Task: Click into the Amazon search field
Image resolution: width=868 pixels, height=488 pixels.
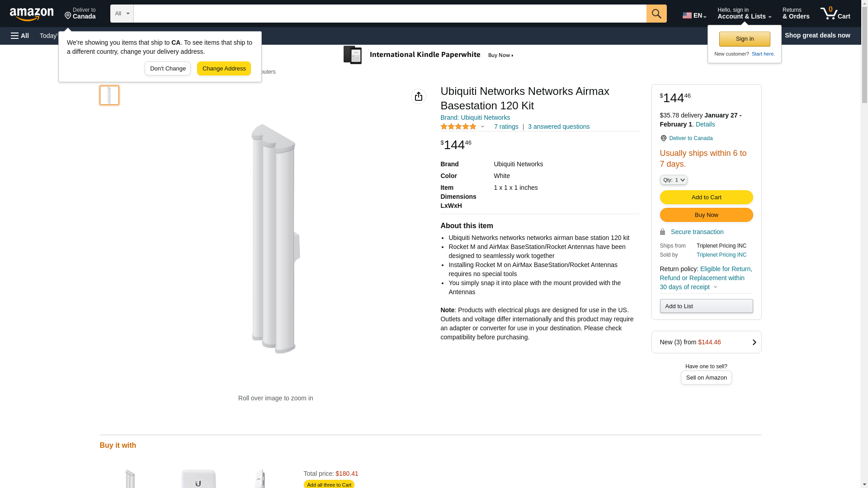Action: [x=390, y=14]
